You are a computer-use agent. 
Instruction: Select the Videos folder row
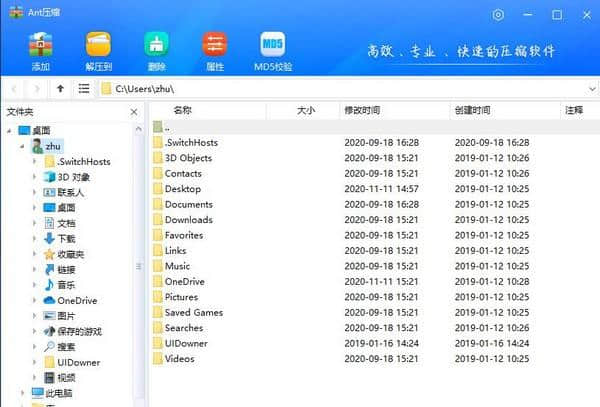[x=375, y=359]
